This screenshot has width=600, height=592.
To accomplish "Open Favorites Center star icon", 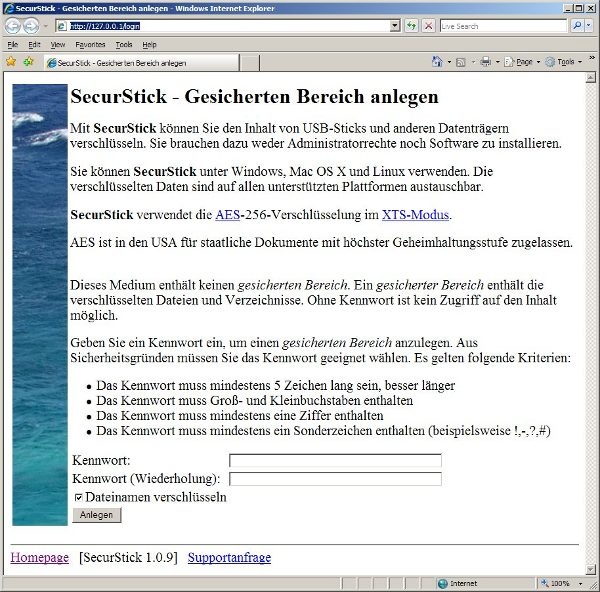I will tap(11, 62).
